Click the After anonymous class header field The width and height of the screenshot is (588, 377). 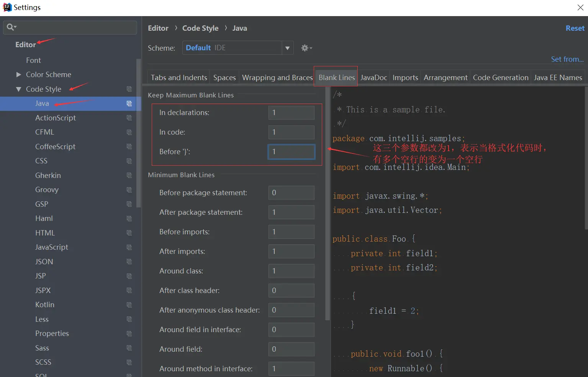click(x=292, y=310)
